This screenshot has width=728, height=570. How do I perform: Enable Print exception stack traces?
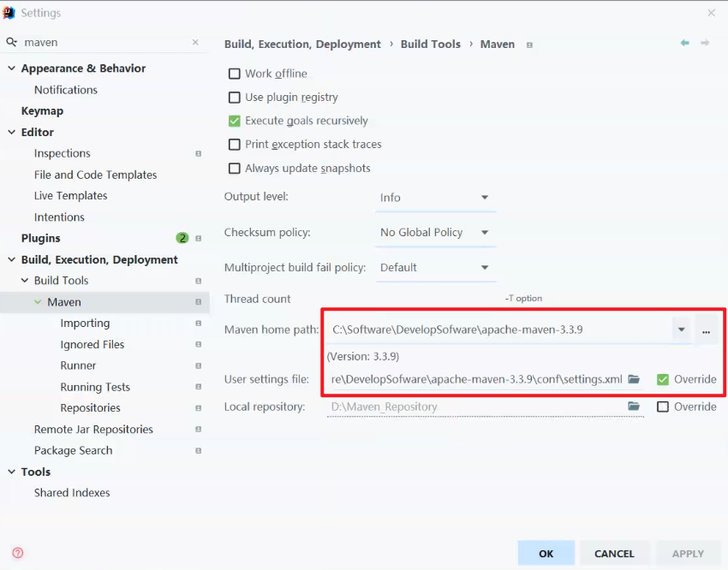(x=235, y=145)
